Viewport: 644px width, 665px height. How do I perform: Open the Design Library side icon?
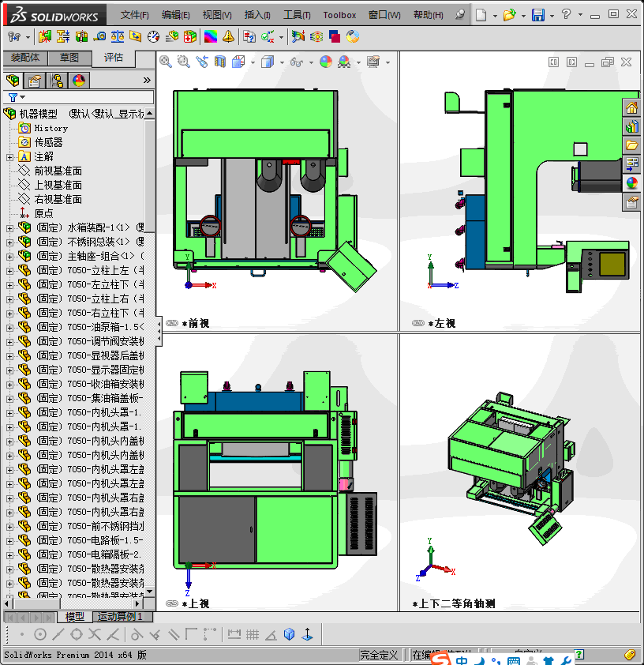point(631,127)
